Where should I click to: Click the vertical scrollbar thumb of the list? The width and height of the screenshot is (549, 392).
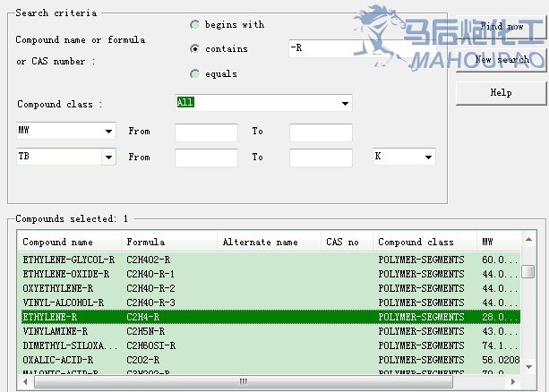click(x=528, y=271)
